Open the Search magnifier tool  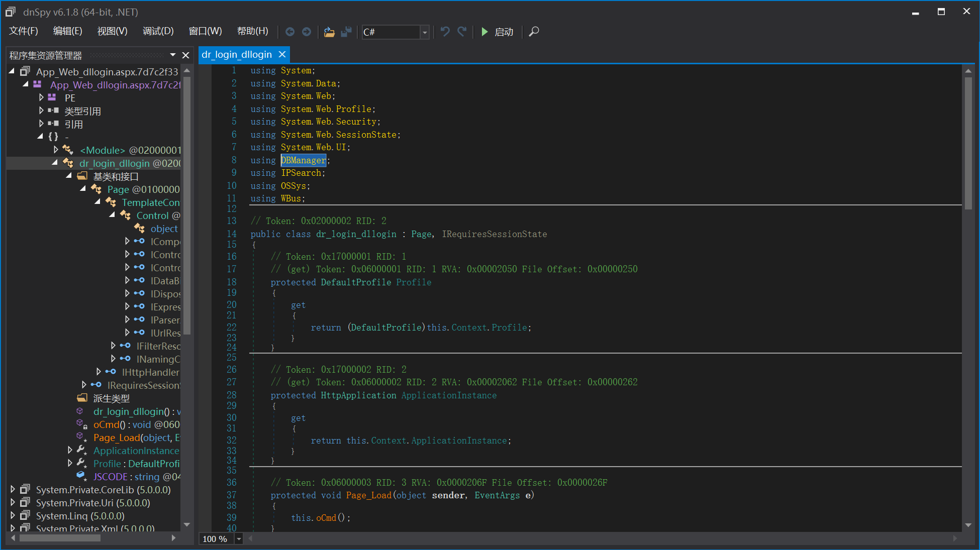pyautogui.click(x=534, y=32)
